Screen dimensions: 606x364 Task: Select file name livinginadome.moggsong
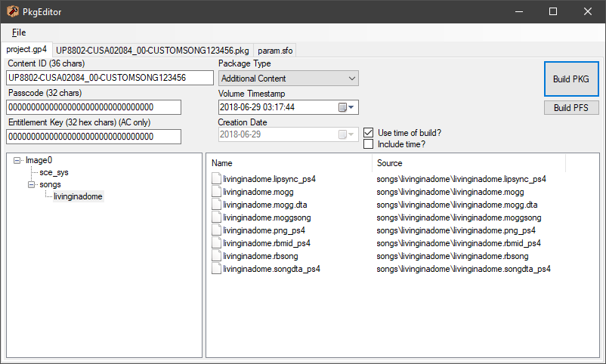tap(267, 217)
